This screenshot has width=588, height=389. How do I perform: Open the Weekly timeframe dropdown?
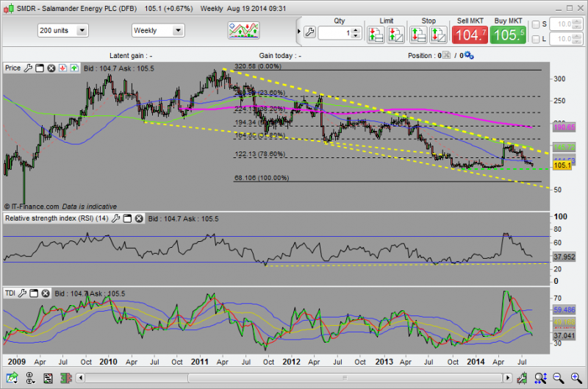158,31
